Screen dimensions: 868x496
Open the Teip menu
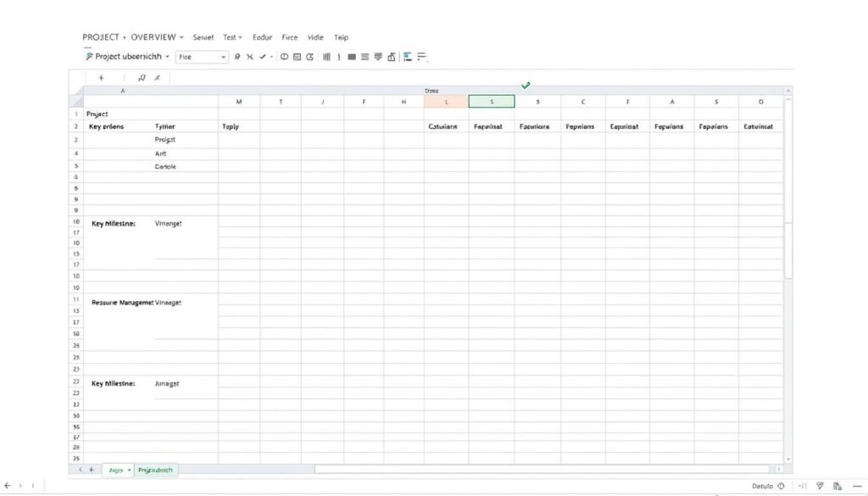click(341, 37)
